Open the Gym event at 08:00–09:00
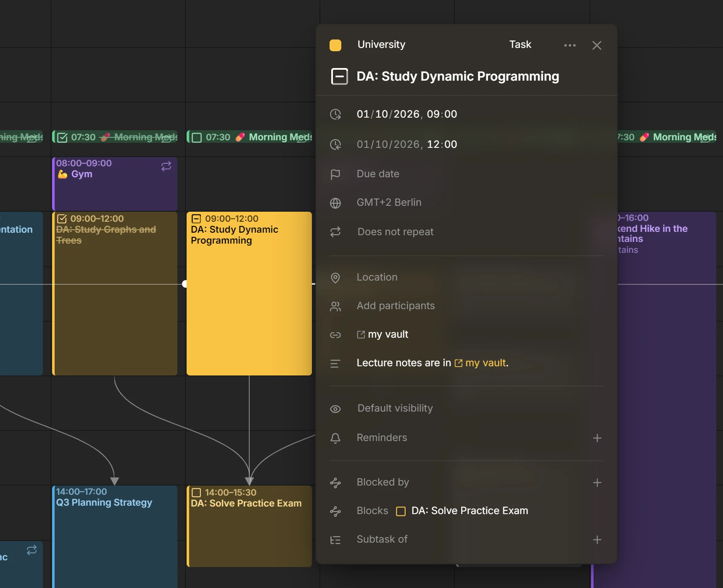Viewport: 723px width, 588px height. tap(115, 184)
